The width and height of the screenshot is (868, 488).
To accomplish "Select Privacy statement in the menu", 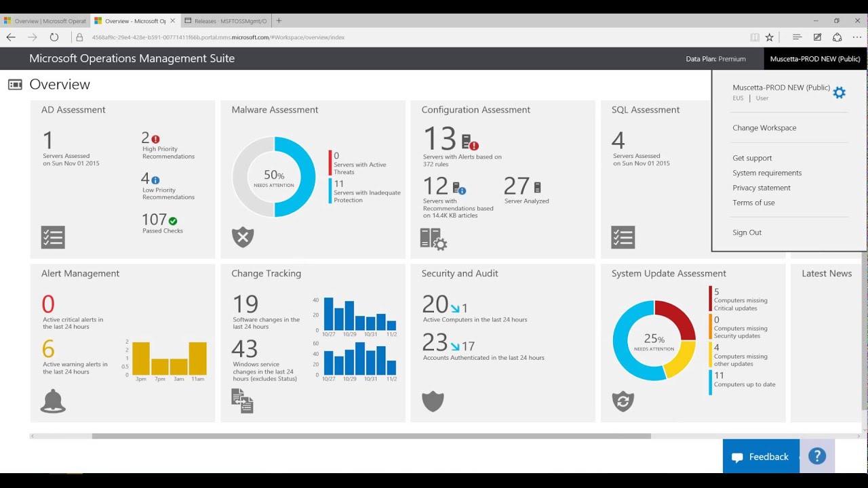I will [762, 188].
